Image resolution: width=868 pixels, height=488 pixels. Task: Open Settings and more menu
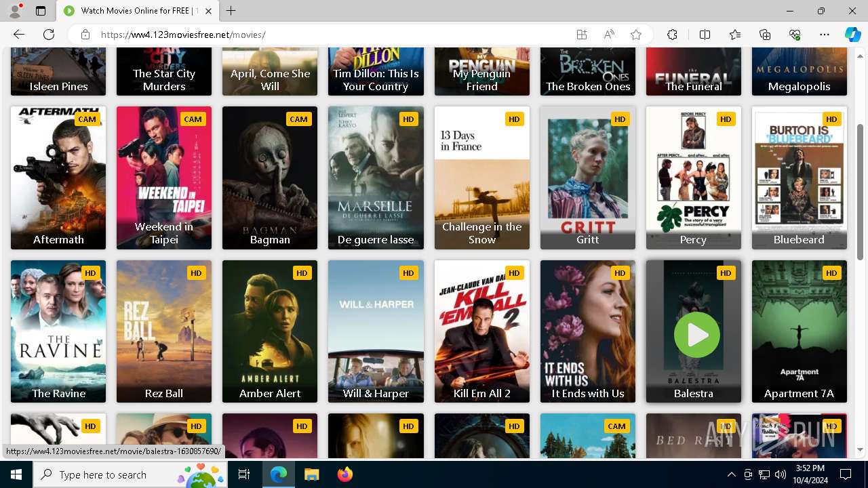pyautogui.click(x=825, y=35)
